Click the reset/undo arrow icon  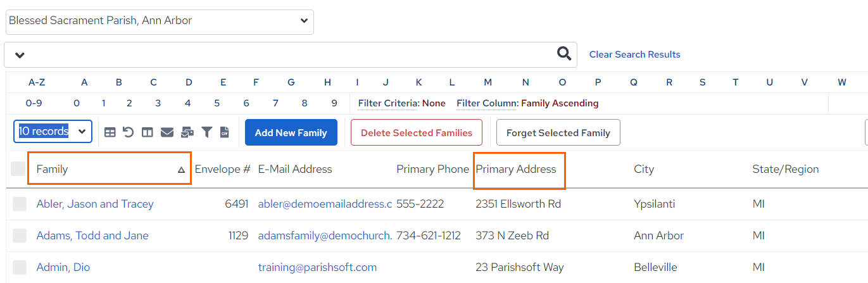[x=129, y=132]
